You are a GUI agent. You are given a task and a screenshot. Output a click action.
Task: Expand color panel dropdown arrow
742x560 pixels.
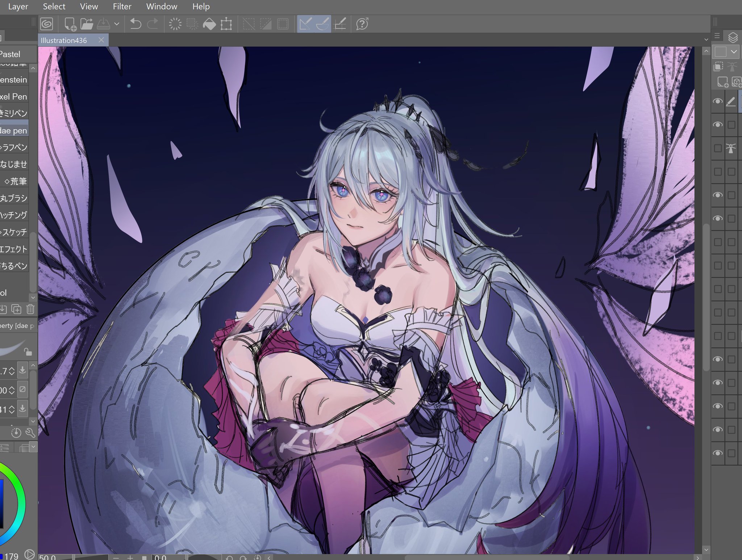33,446
